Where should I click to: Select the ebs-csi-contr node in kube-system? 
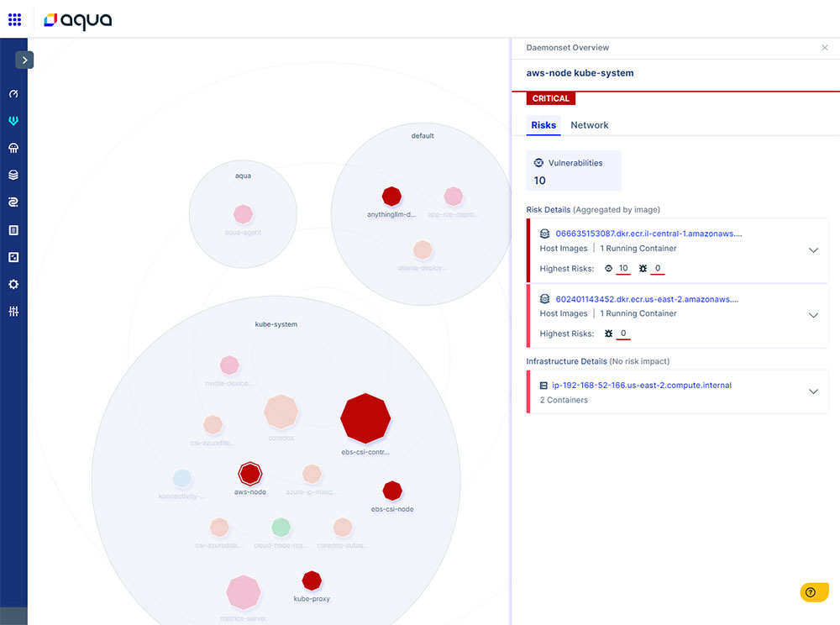[365, 419]
